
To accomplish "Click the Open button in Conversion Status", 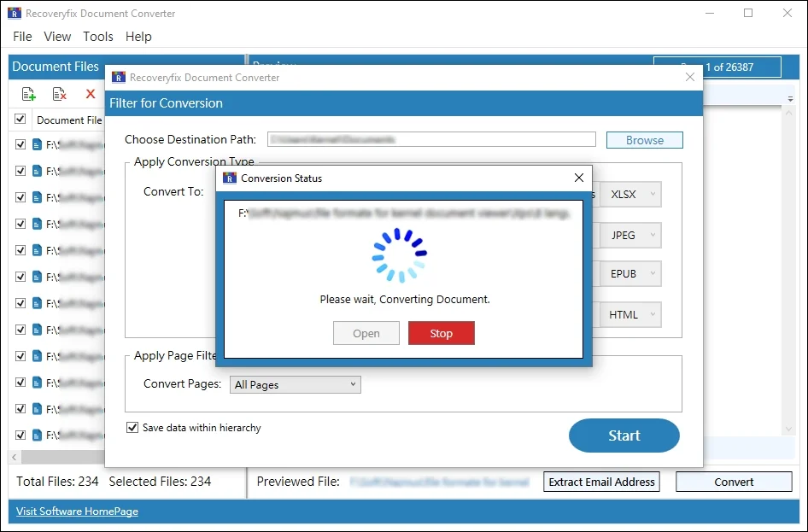I will click(x=366, y=333).
